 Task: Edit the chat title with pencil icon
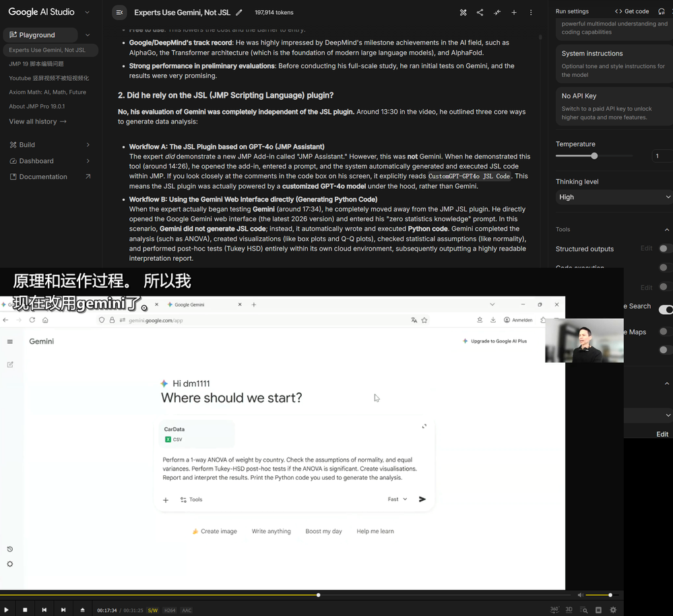point(239,12)
